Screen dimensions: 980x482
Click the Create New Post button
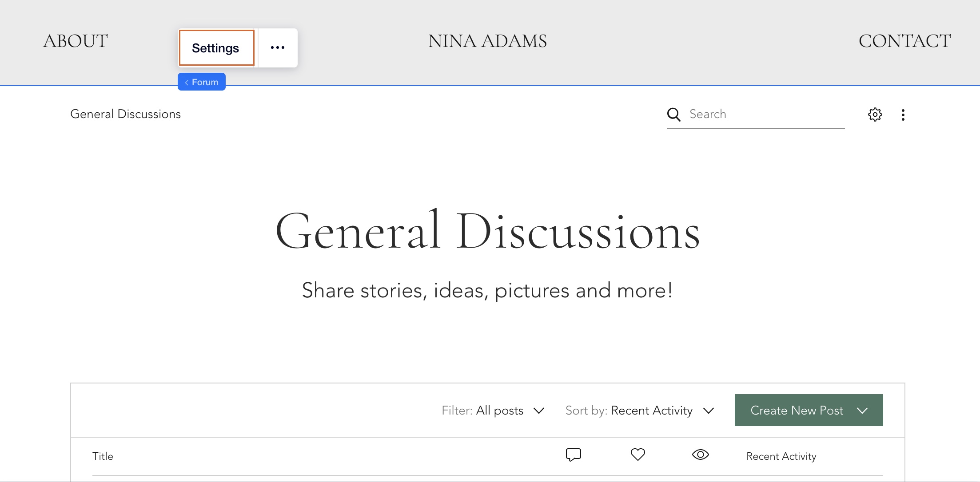tap(797, 411)
